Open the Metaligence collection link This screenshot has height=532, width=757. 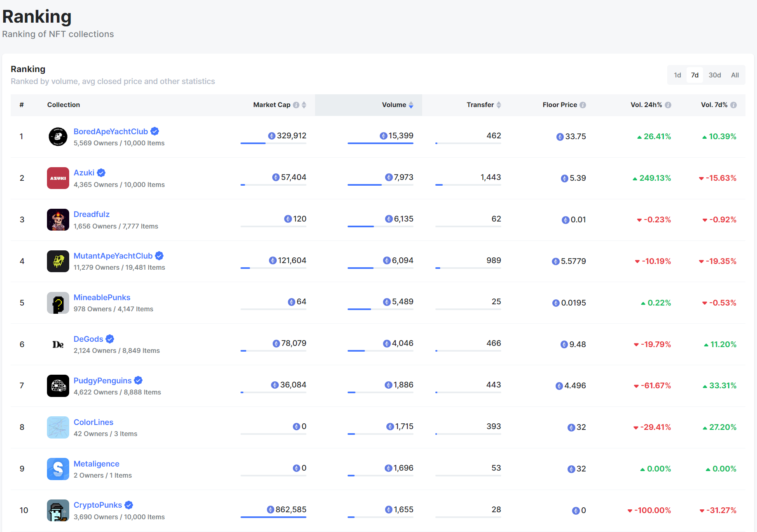(96, 464)
